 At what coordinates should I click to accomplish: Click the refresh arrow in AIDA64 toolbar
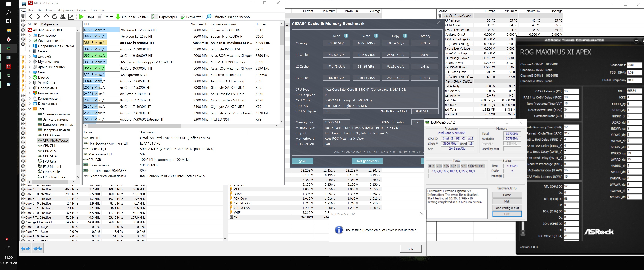[54, 17]
